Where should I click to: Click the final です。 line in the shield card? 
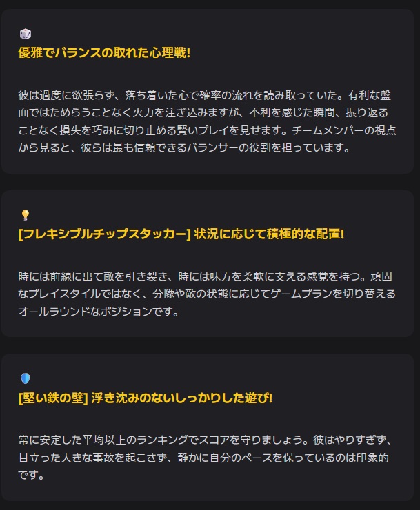click(x=31, y=475)
